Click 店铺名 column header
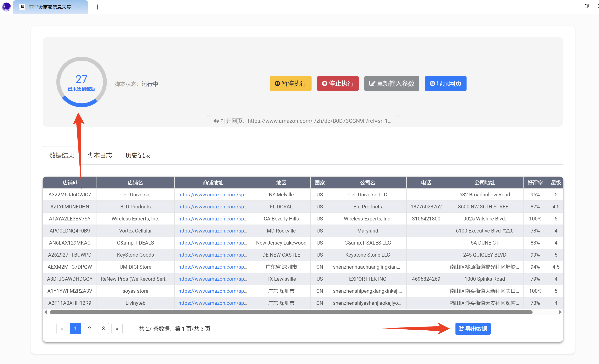The width and height of the screenshot is (599, 364). (x=135, y=183)
